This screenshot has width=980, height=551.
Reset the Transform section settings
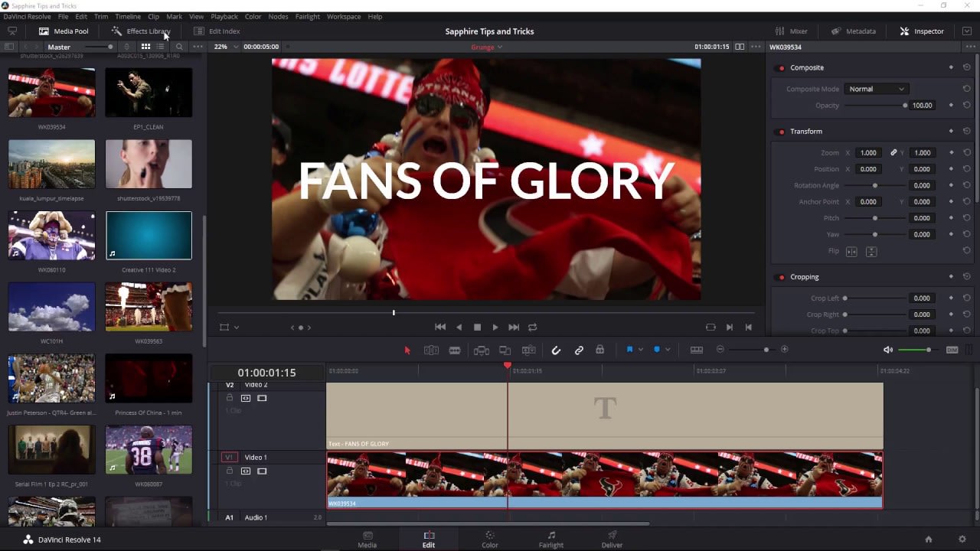tap(967, 132)
